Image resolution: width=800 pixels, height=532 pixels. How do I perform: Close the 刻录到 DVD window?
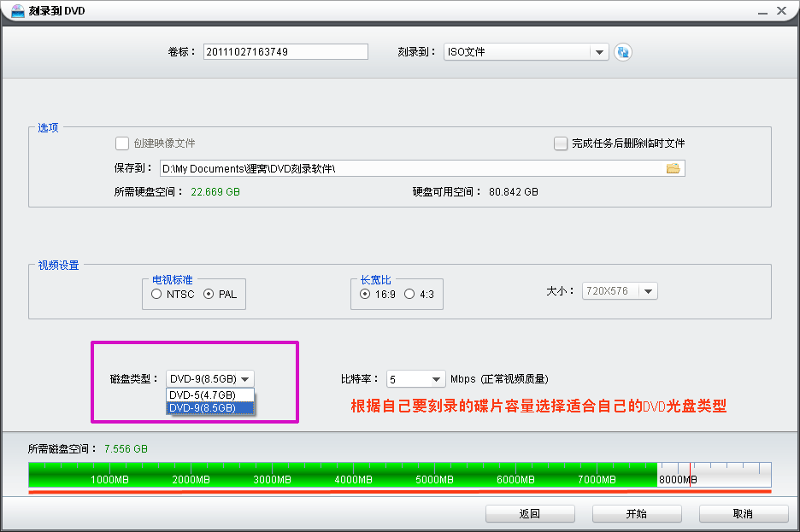(x=782, y=11)
